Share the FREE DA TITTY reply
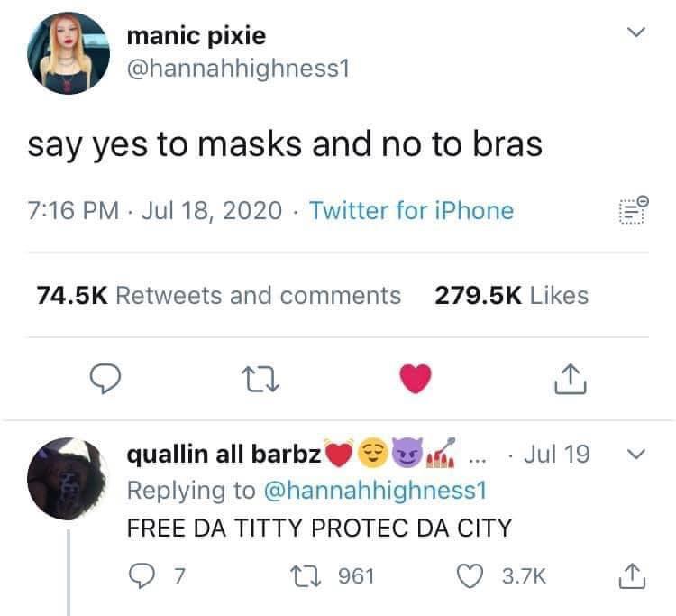 point(632,576)
